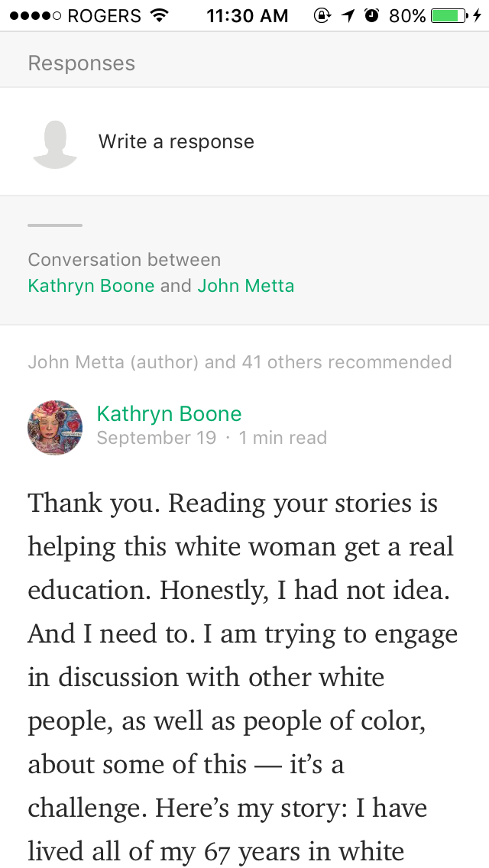The image size is (489, 868).
Task: Tap the alarm clock status icon
Action: pyautogui.click(x=372, y=15)
